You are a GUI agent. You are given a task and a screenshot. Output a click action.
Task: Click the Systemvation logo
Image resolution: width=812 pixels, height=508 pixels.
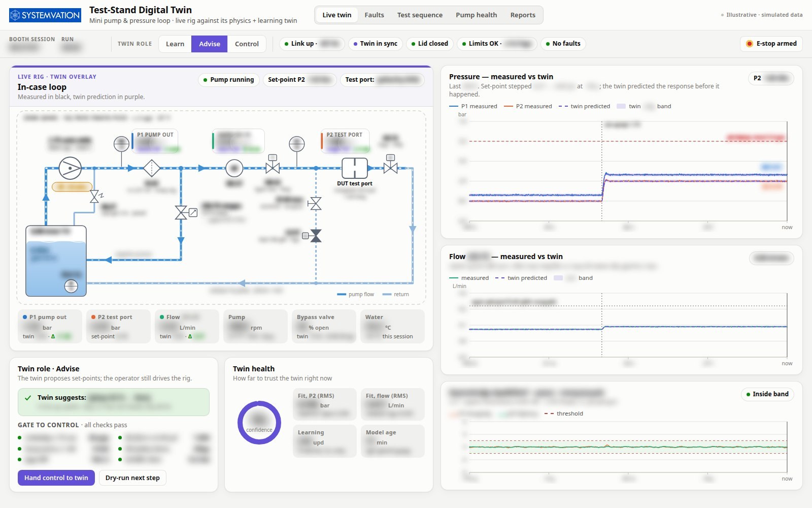(x=45, y=15)
